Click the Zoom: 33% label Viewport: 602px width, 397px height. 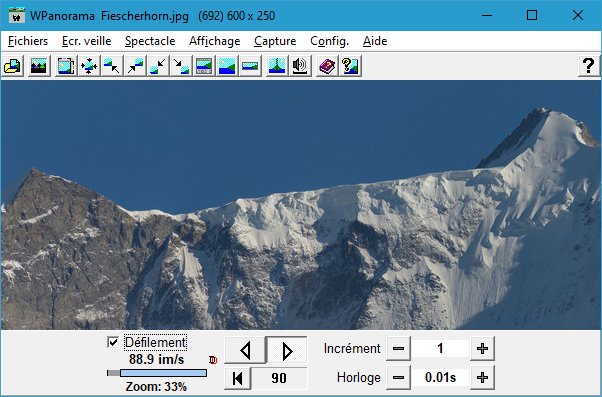point(156,386)
